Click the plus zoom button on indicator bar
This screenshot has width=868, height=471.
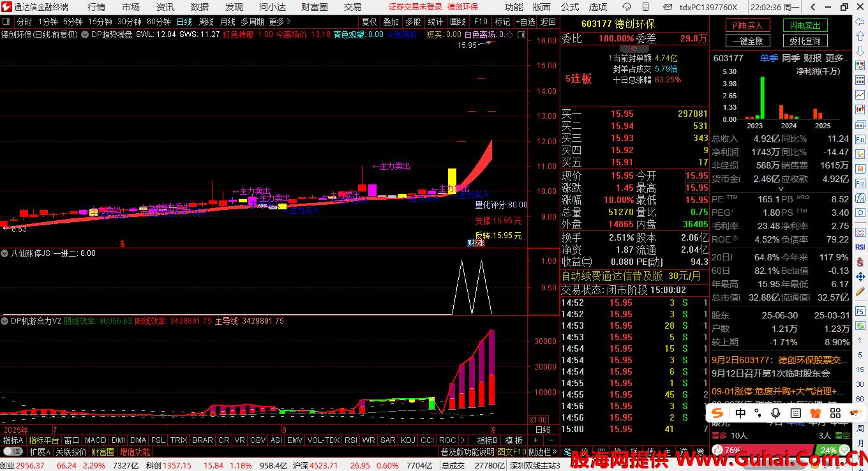pyautogui.click(x=536, y=440)
